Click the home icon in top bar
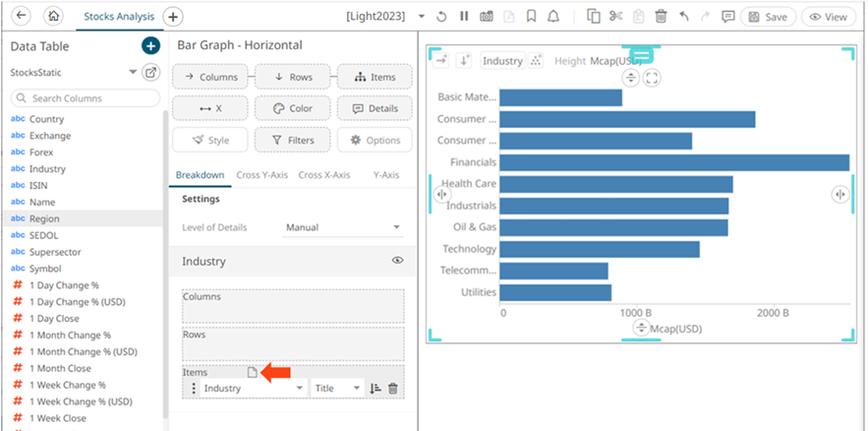The width and height of the screenshot is (868, 431). point(53,17)
